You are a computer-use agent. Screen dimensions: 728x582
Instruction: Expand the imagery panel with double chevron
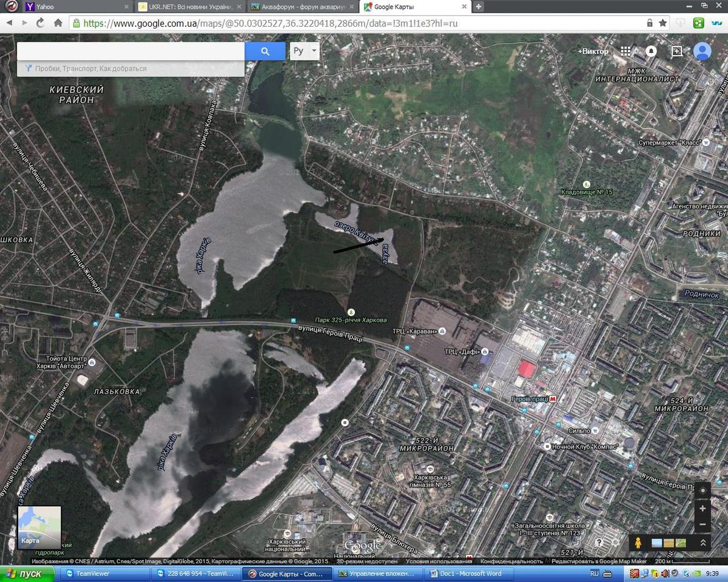click(703, 543)
